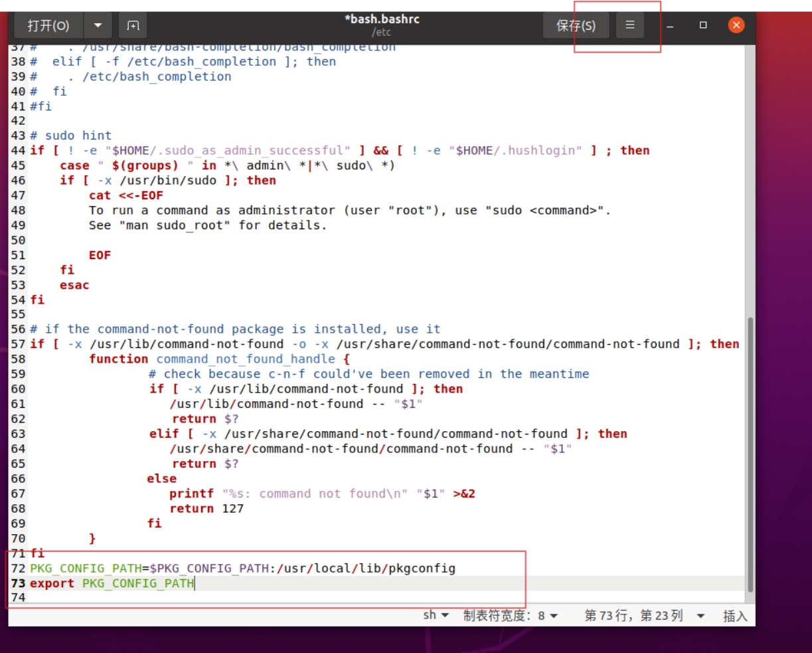This screenshot has height=653, width=812.
Task: Open a file with 打开(O) button
Action: 48,26
